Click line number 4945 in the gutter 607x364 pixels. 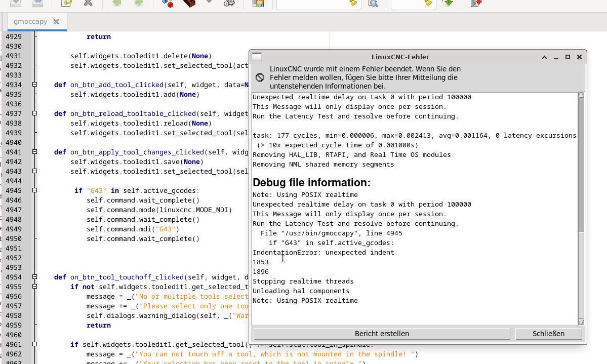(x=14, y=190)
